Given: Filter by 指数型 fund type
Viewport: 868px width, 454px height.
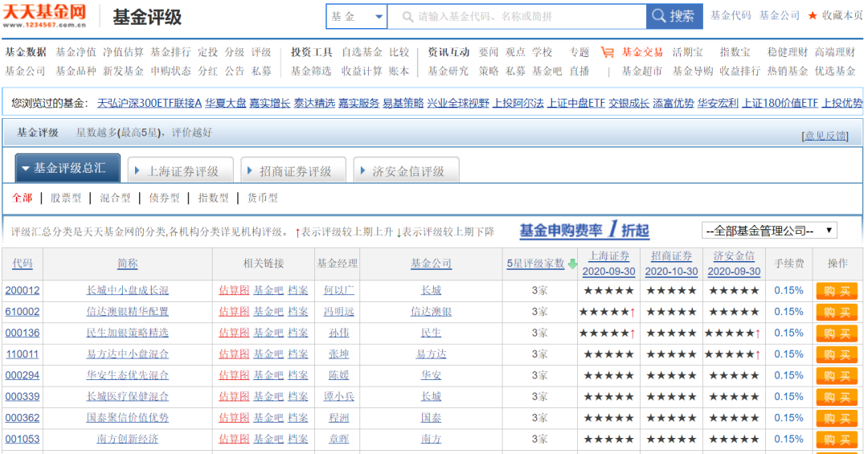Looking at the screenshot, I should pos(213,198).
